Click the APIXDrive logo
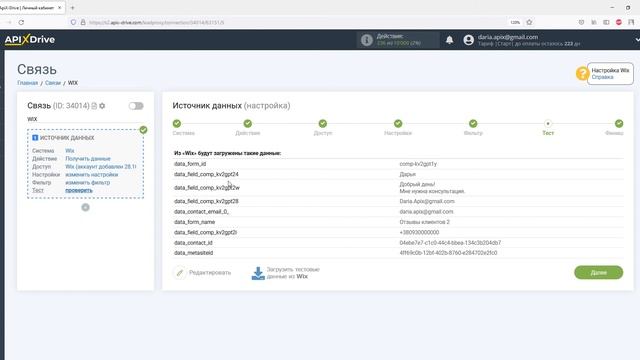Image resolution: width=640 pixels, height=360 pixels. point(29,40)
